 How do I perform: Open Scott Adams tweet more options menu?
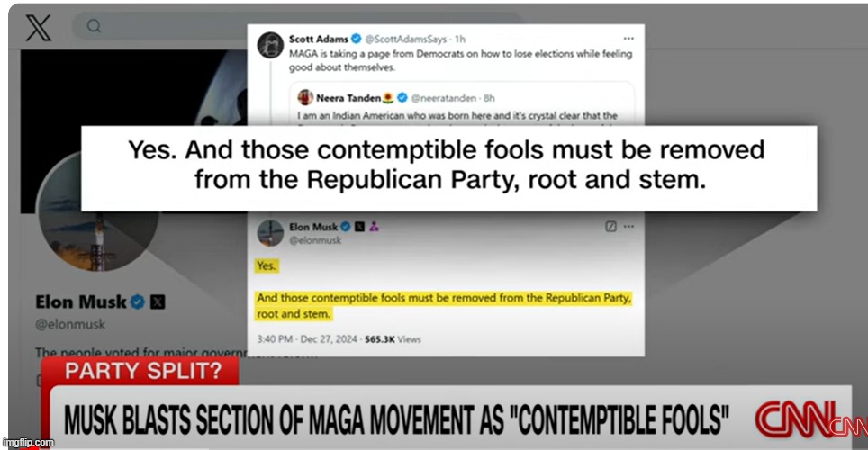click(628, 39)
